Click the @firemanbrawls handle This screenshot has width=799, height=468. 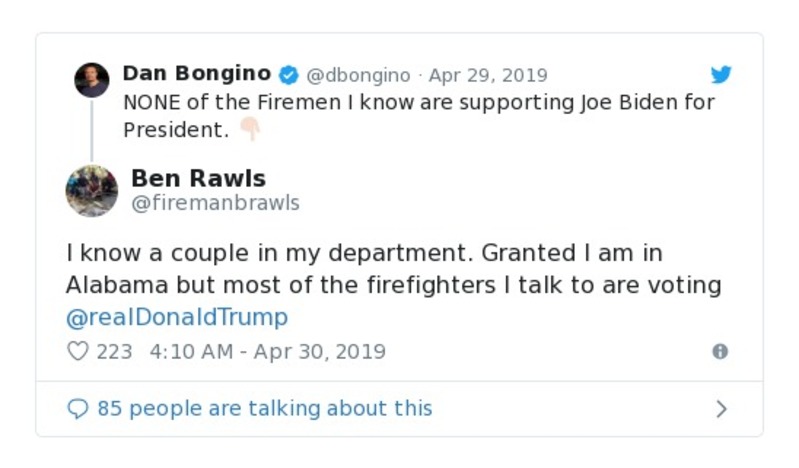[215, 204]
